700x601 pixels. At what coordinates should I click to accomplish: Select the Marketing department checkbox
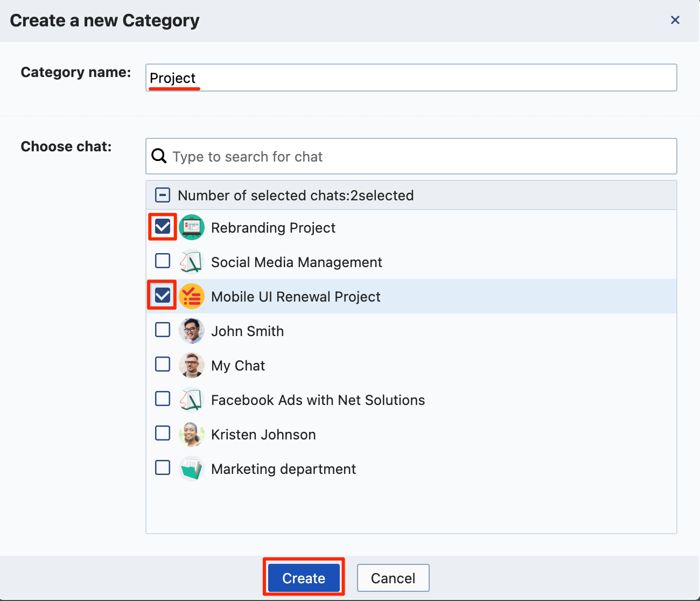(x=162, y=467)
